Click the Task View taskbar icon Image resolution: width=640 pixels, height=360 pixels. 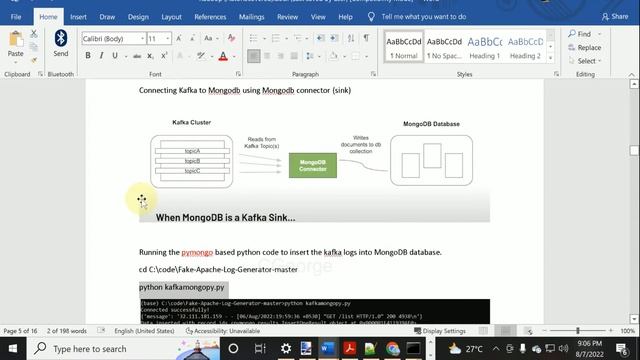[260, 349]
